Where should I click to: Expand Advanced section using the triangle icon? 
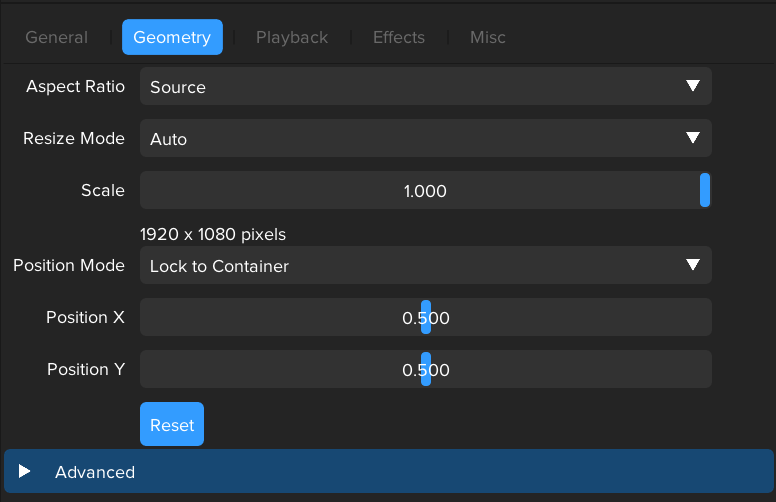pyautogui.click(x=25, y=472)
